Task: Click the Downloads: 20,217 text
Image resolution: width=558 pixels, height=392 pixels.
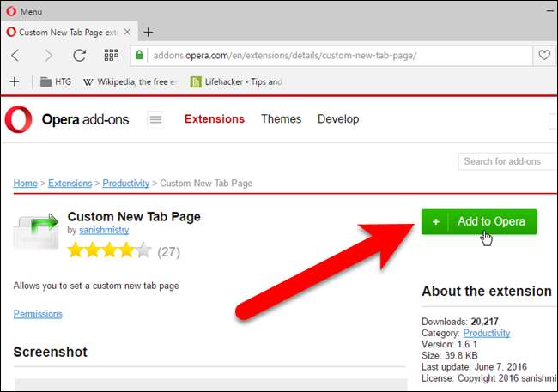Action: 460,322
